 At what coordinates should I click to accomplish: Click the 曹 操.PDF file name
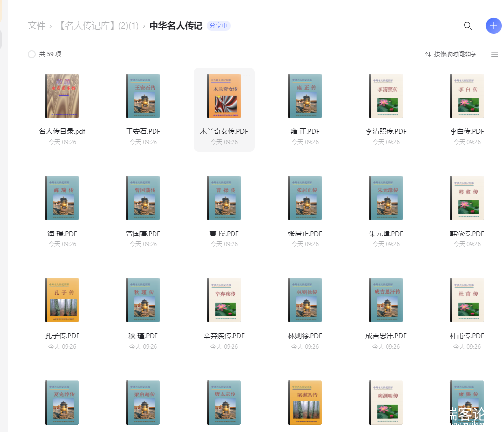click(224, 234)
